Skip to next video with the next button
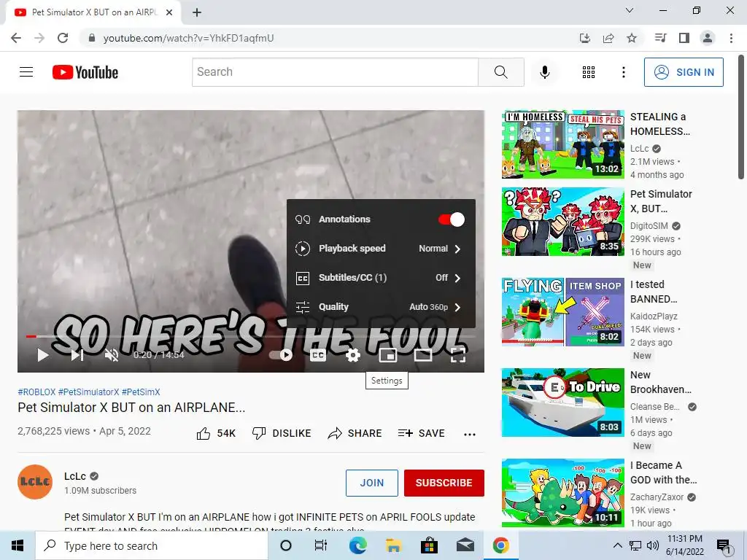Viewport: 747px width, 560px height. click(77, 355)
